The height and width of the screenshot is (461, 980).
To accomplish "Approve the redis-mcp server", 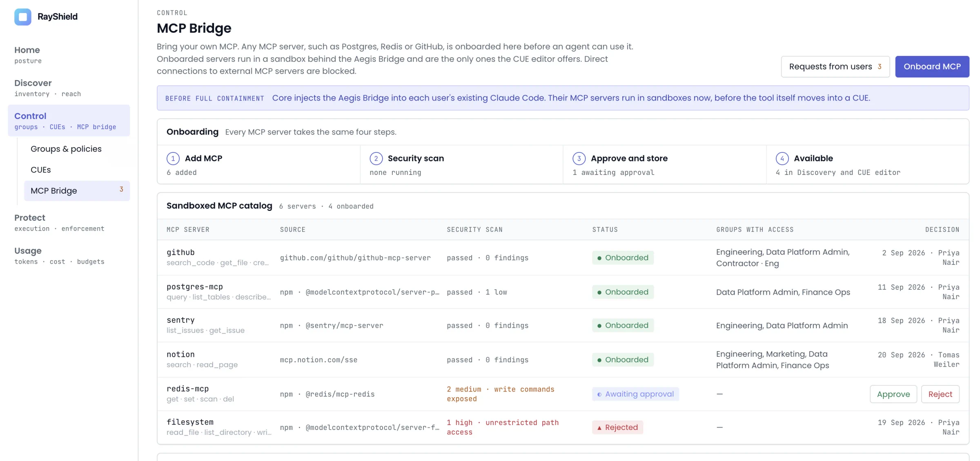I will pyautogui.click(x=893, y=394).
